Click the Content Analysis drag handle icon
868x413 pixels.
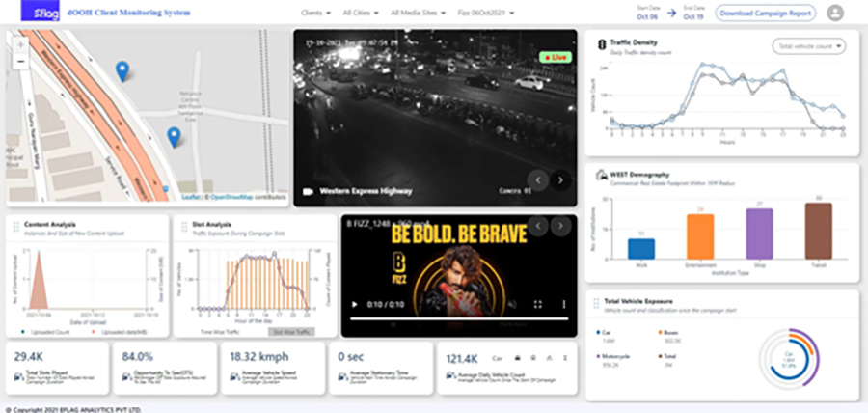[x=16, y=227]
